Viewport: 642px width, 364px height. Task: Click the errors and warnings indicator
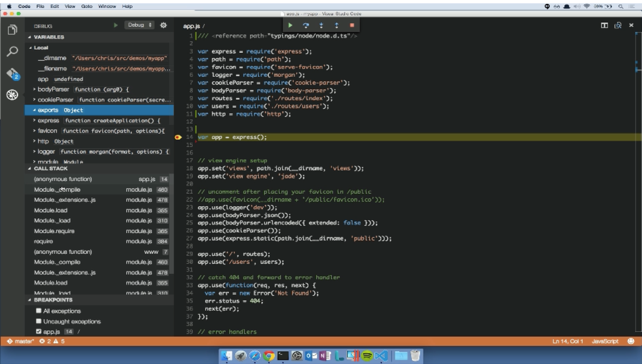click(x=52, y=341)
